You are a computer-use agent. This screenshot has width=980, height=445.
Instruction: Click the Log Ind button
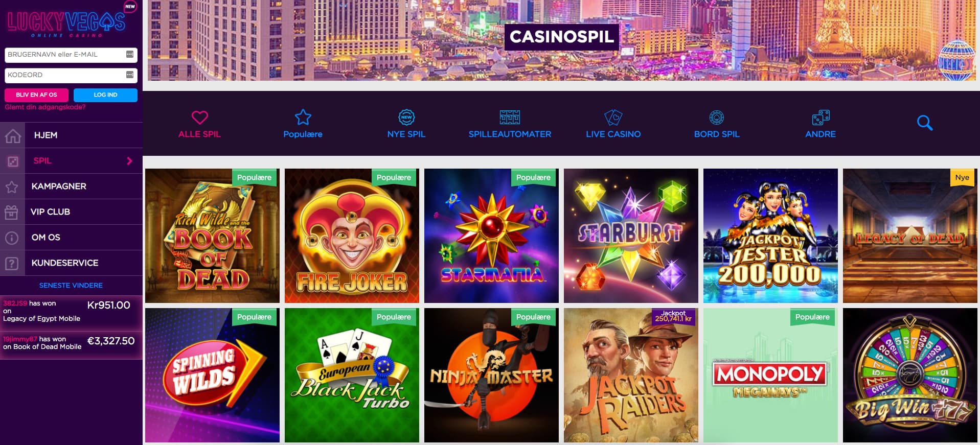point(105,95)
